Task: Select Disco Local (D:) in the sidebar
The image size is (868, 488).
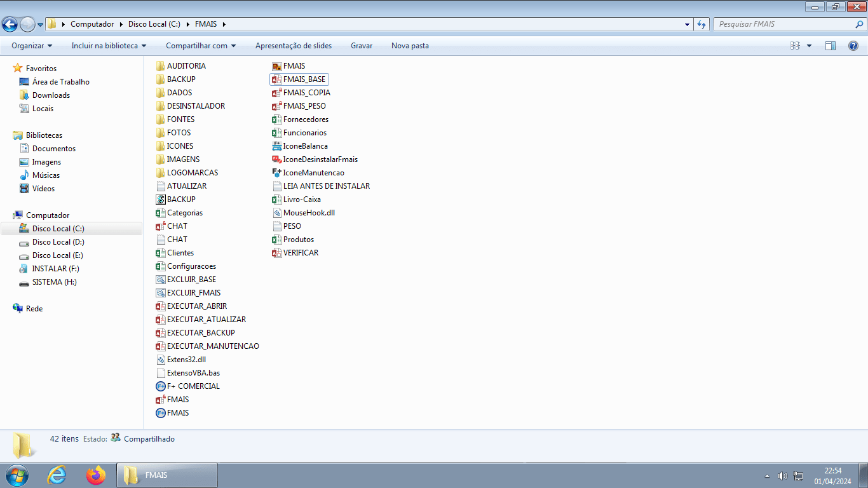Action: coord(58,242)
